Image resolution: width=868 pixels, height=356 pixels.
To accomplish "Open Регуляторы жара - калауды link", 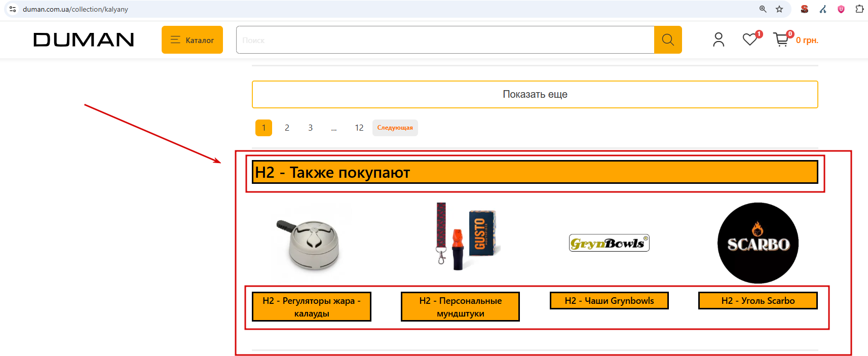I will click(312, 307).
